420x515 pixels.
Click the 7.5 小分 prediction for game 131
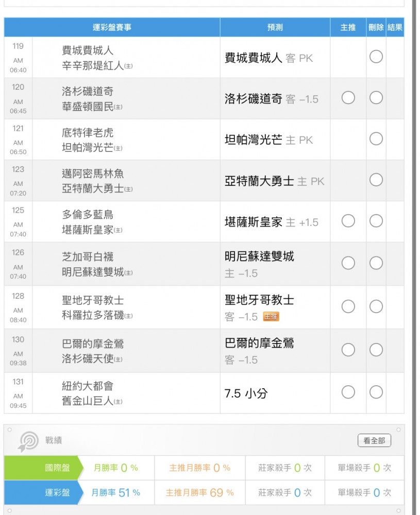(246, 393)
